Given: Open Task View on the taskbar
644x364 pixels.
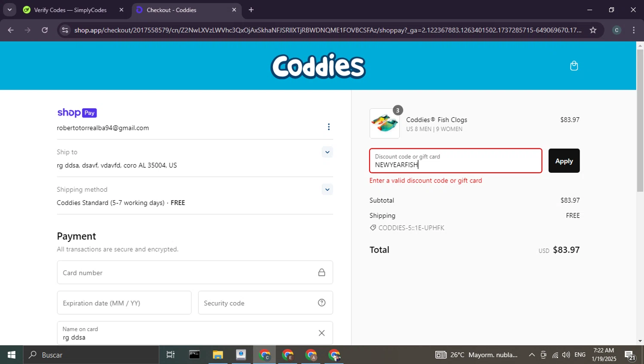Looking at the screenshot, I should (170, 355).
